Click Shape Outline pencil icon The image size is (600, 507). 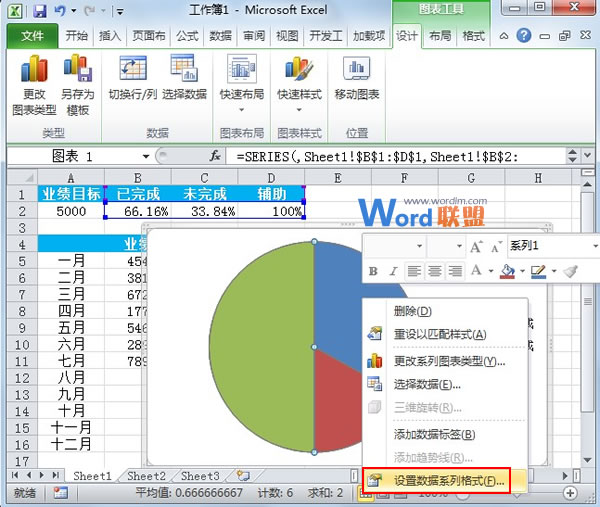click(x=538, y=271)
